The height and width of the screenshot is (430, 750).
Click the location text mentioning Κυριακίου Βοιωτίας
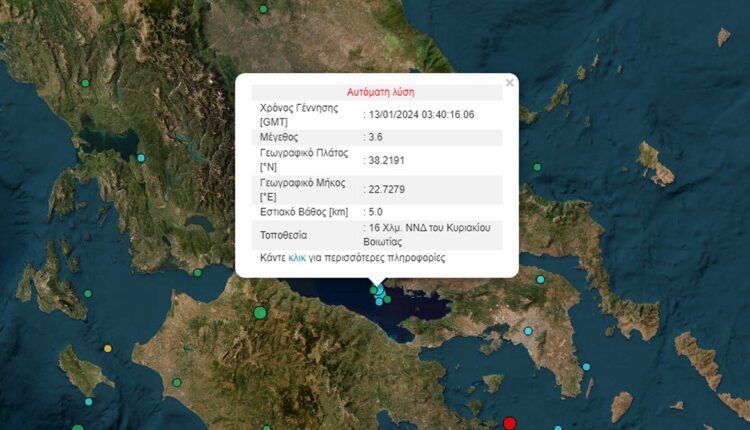pos(431,235)
